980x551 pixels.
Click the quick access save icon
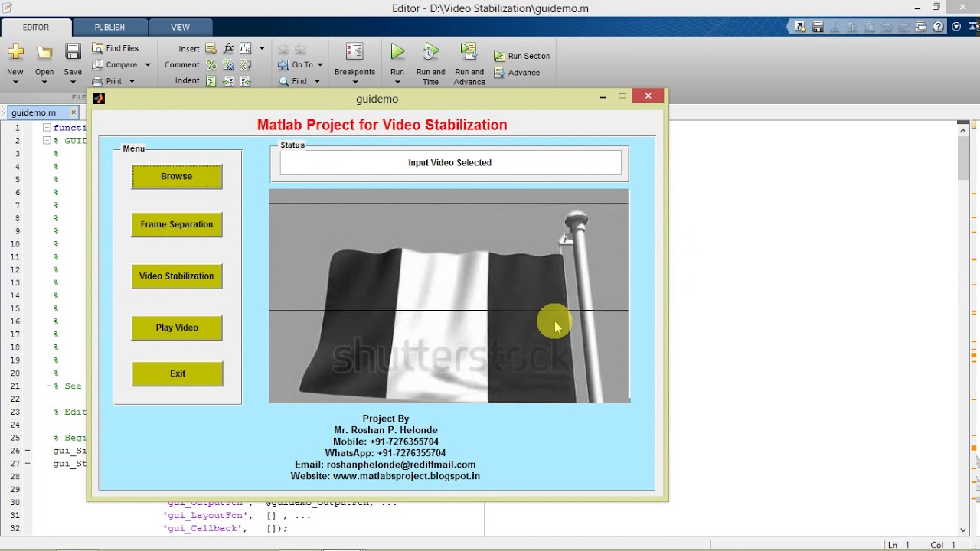[817, 27]
